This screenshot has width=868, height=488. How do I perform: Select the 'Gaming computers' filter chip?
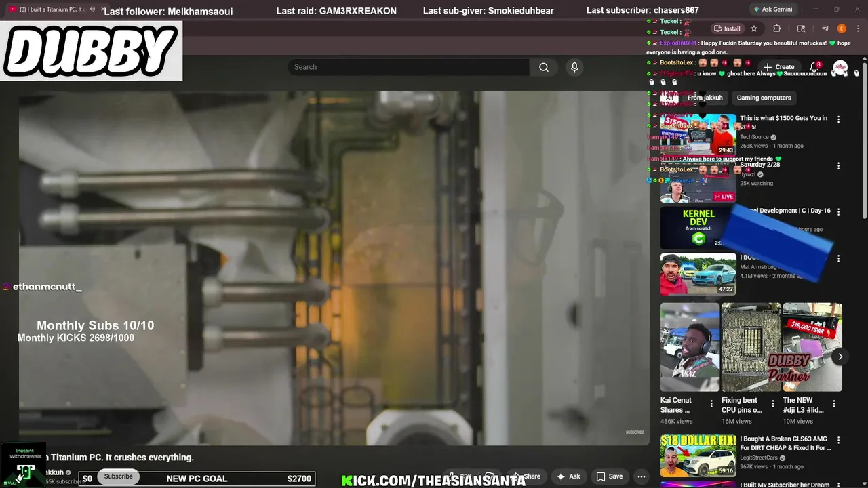click(764, 98)
